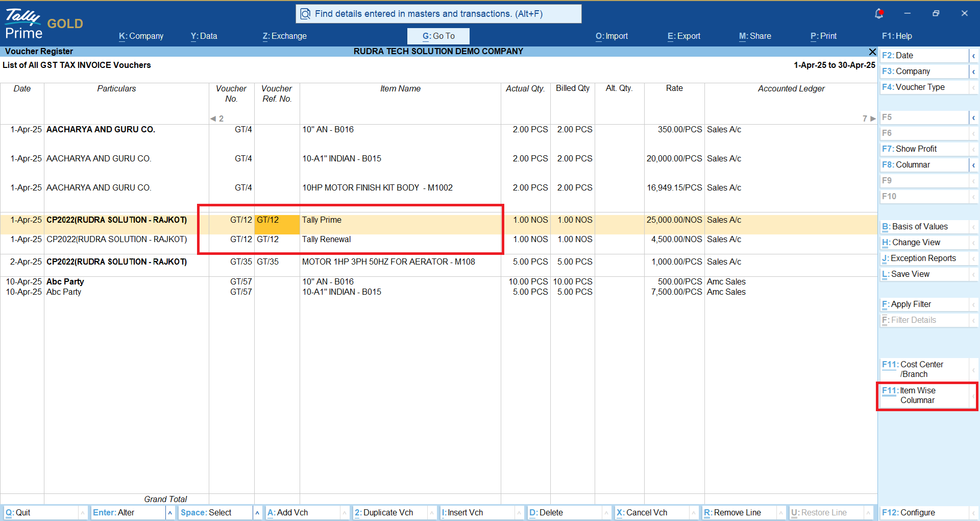Select the MOTOR 1HP 3PH 50HZ FOR AERATOR row
Image resolution: width=980 pixels, height=521 pixels.
(438, 262)
